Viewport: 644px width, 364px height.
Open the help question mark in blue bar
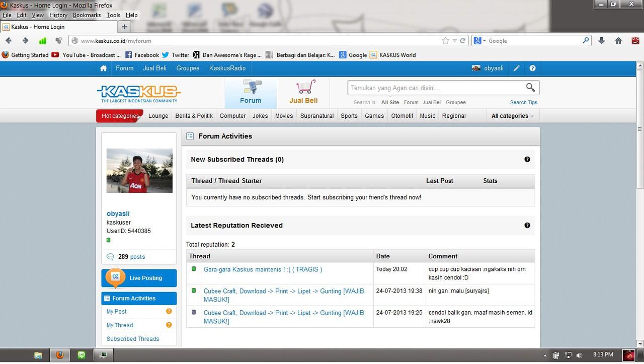[532, 68]
